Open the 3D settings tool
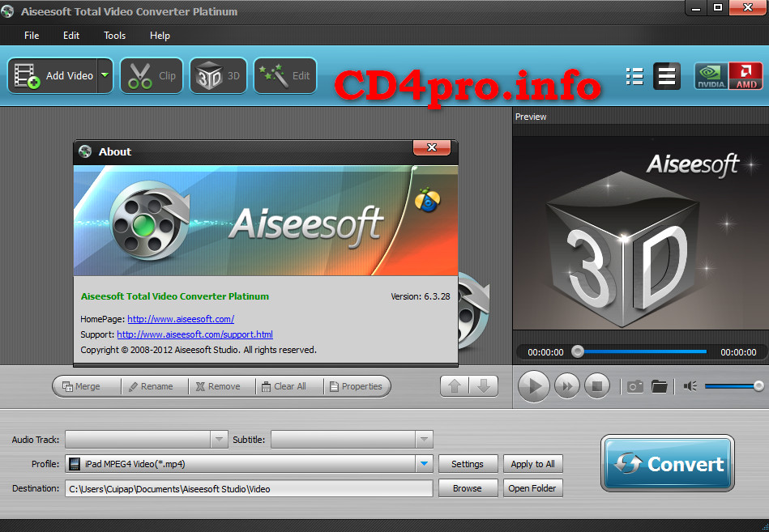The height and width of the screenshot is (532, 769). [x=218, y=76]
